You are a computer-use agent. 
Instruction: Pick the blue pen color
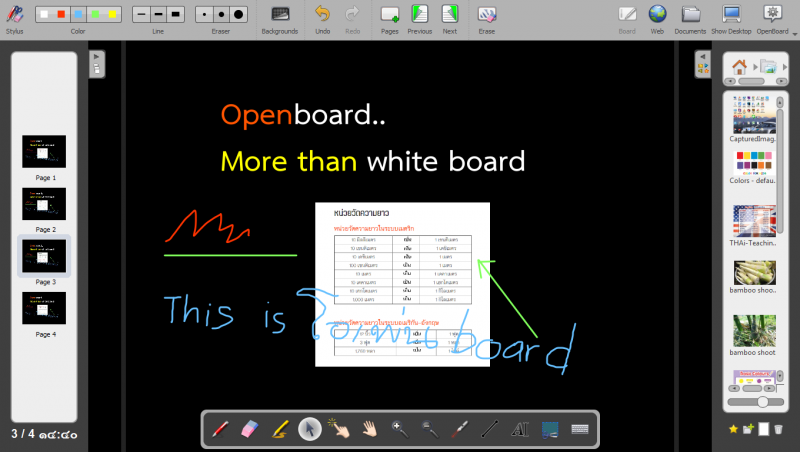(x=78, y=14)
